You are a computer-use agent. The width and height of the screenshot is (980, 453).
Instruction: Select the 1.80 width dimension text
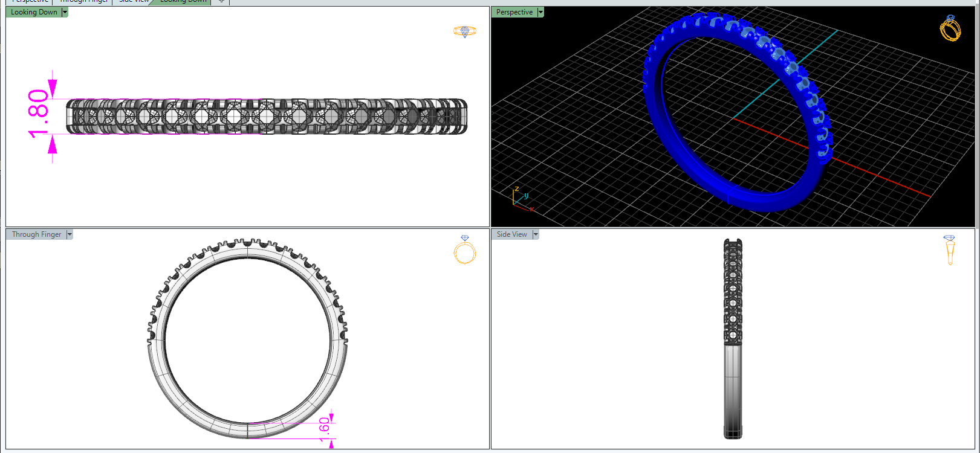38,114
